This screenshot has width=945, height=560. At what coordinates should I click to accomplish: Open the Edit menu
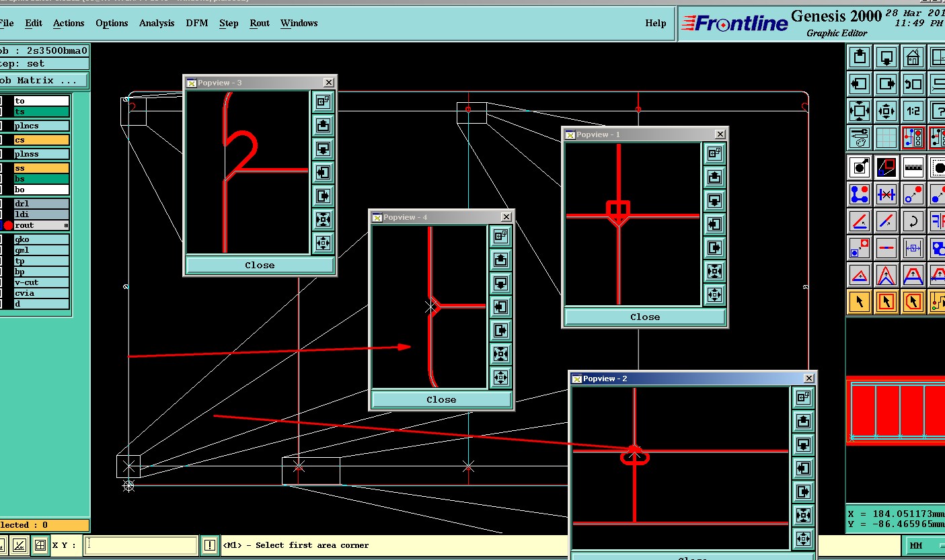[34, 23]
